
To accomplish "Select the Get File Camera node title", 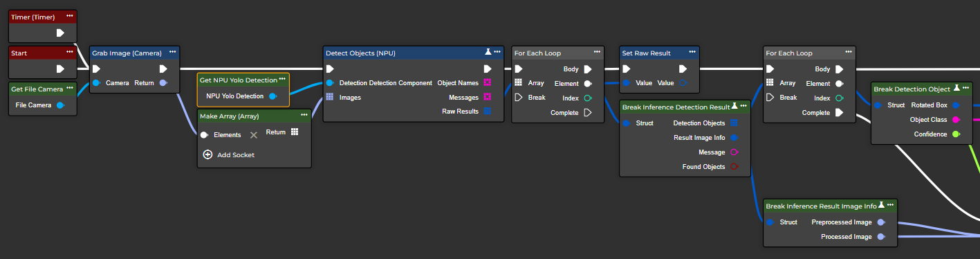I will (x=37, y=89).
